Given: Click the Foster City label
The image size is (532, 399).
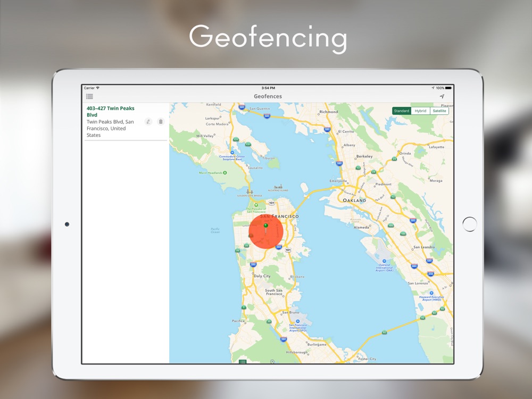Looking at the screenshot, I should pos(368,359).
